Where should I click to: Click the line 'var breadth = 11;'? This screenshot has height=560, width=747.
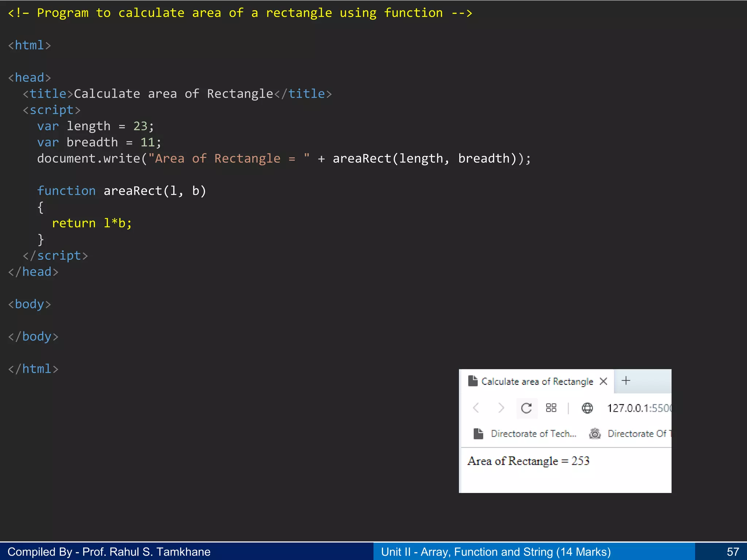tap(99, 142)
